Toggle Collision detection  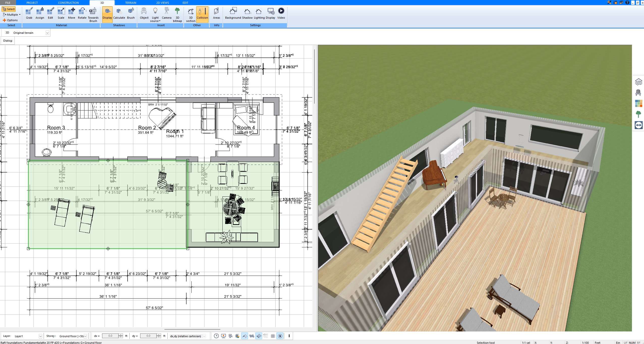(202, 14)
